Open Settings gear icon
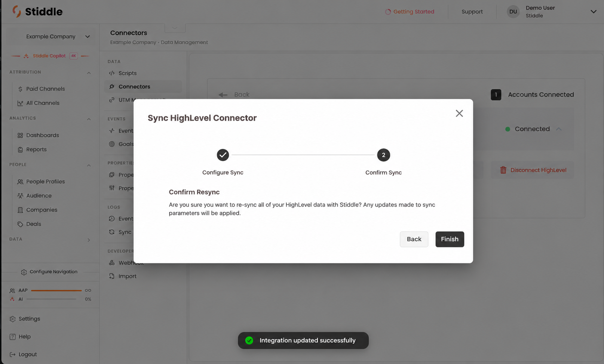 pos(12,319)
